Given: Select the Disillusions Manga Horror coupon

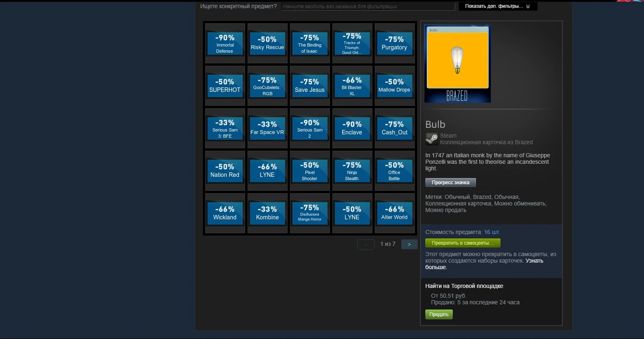Looking at the screenshot, I should tap(310, 213).
